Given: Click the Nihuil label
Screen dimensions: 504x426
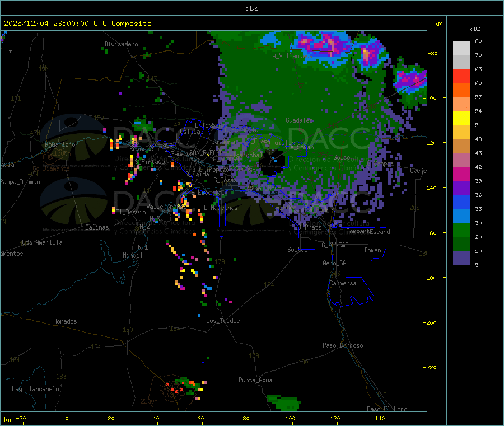Looking at the screenshot, I should 133,255.
